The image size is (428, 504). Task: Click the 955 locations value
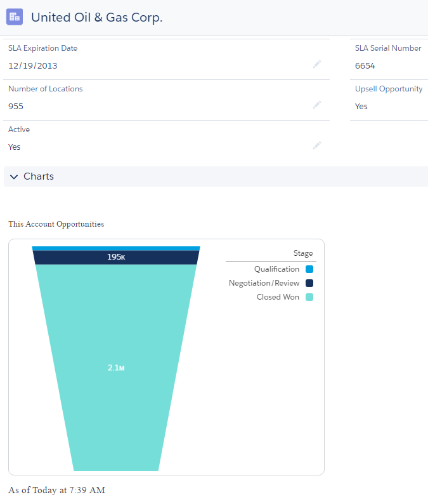click(x=16, y=107)
